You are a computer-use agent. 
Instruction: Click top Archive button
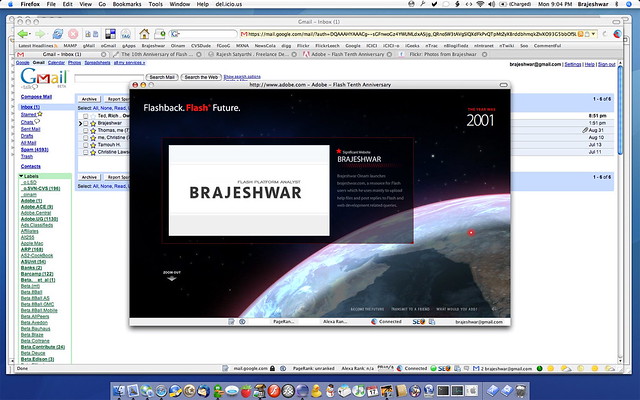[x=89, y=99]
